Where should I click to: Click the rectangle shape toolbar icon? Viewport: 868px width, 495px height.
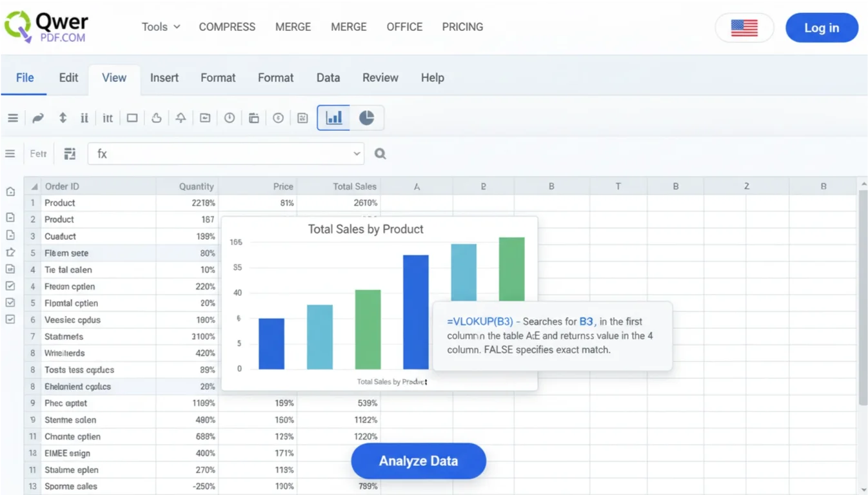point(132,118)
